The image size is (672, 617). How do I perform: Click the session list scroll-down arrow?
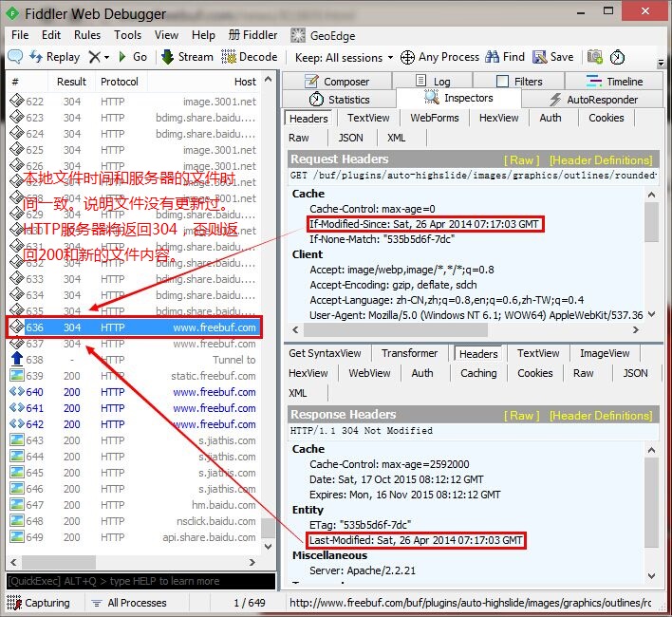(x=269, y=547)
